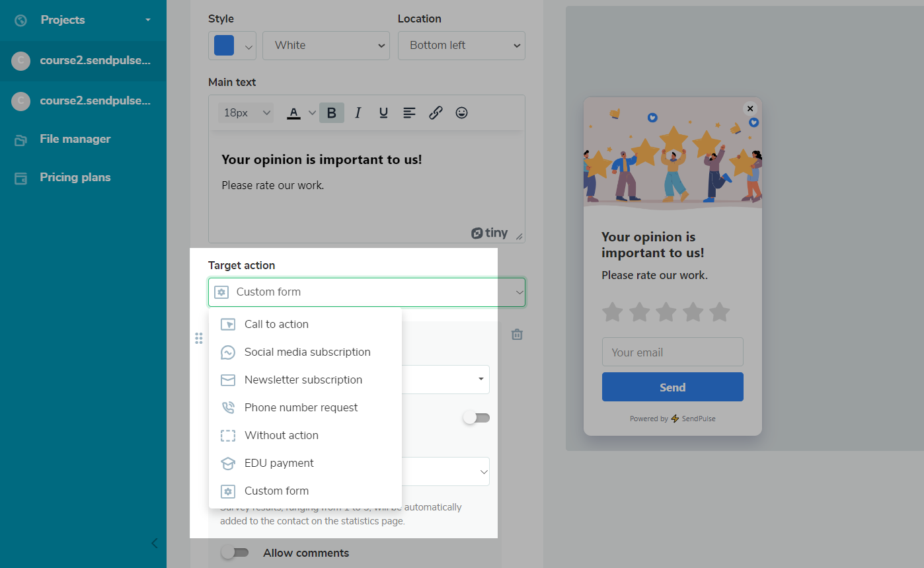Click the Powered by SendPulse link
Screen dimensions: 924x568
(x=672, y=419)
